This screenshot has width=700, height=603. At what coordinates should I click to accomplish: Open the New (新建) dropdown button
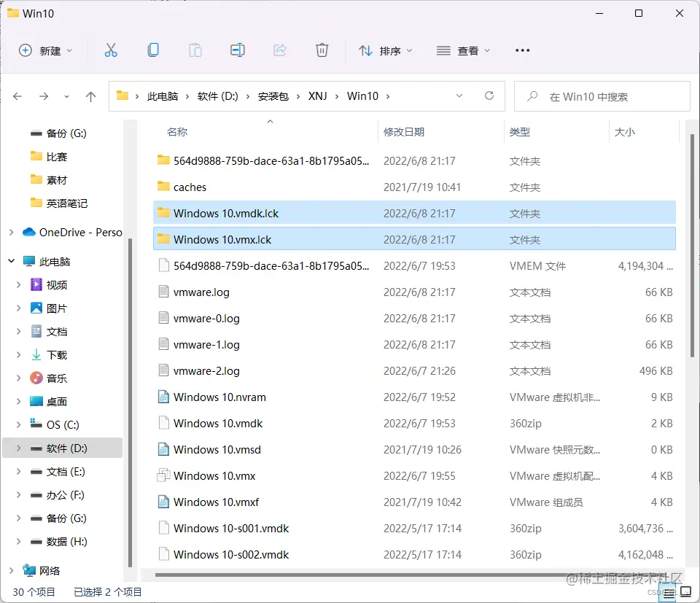tap(45, 50)
